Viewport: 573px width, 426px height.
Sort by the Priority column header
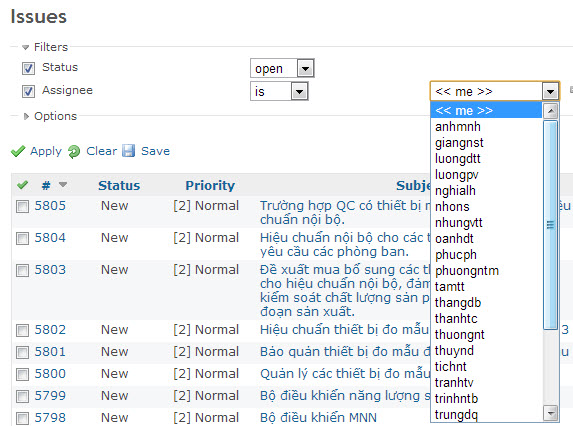210,185
